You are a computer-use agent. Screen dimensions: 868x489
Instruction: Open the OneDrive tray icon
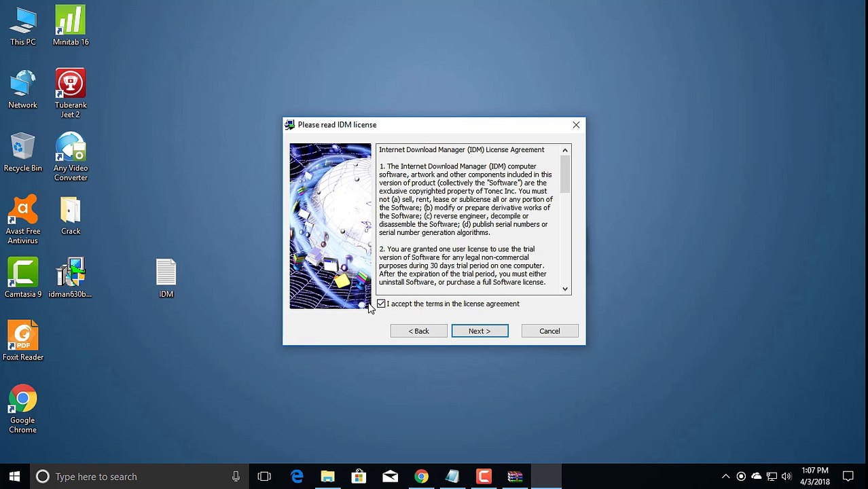click(756, 476)
